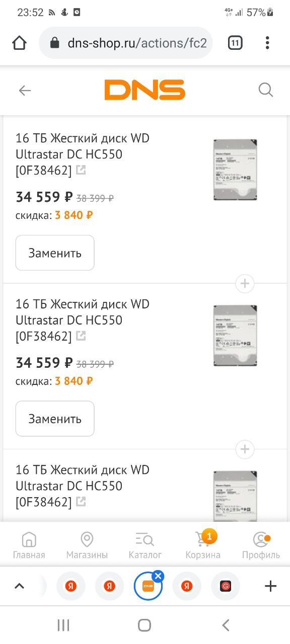Open external link icon beside first [0F38462]
Viewport: 290px width, 644px height.
(x=81, y=170)
